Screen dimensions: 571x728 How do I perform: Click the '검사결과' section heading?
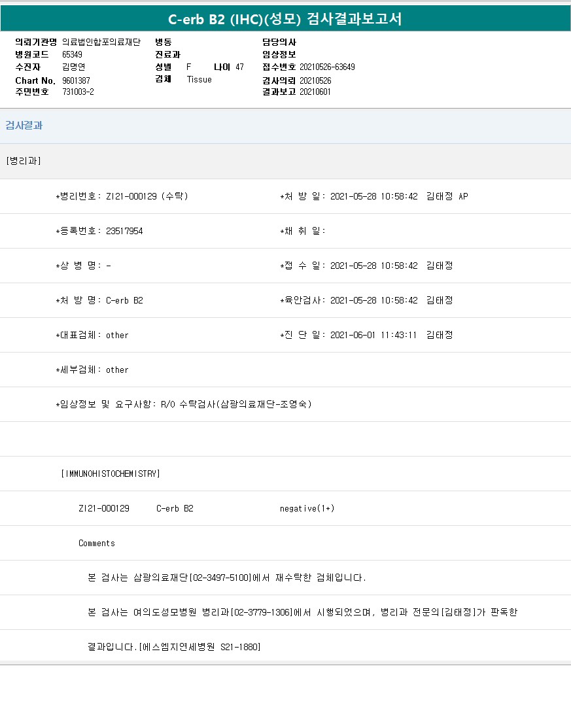click(x=24, y=126)
